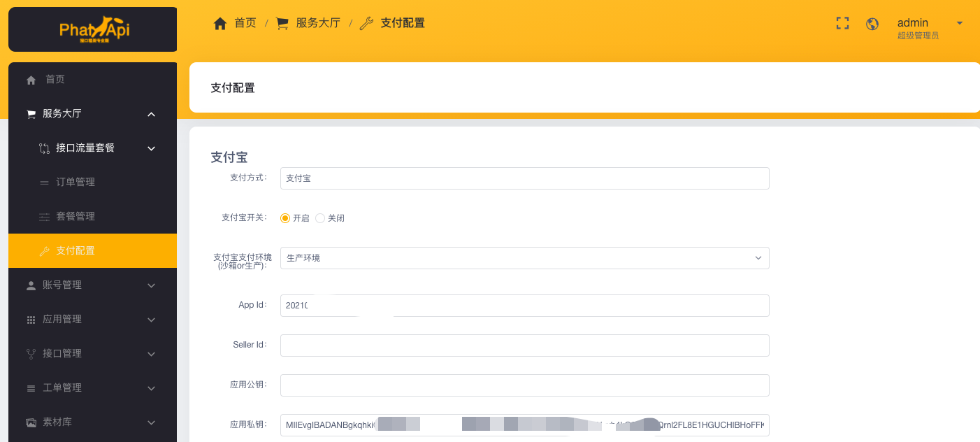Click the shopping cart icon in breadcrumb
This screenshot has height=442, width=980.
pos(282,24)
